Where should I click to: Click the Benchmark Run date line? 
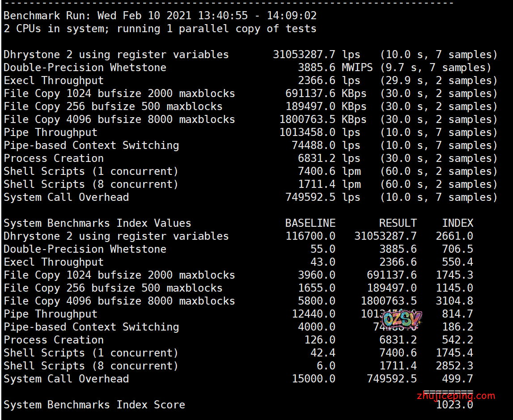coord(160,16)
